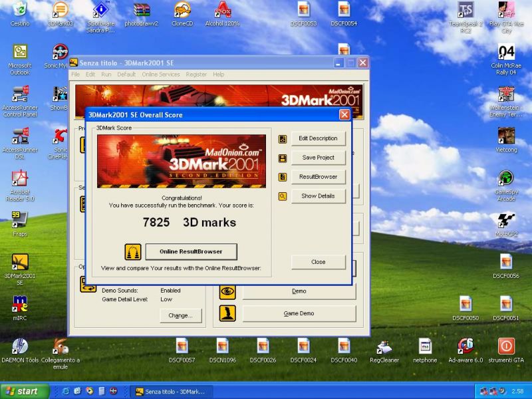
Task: Open AccessRunner DSL desktop icon
Action: pos(20,144)
